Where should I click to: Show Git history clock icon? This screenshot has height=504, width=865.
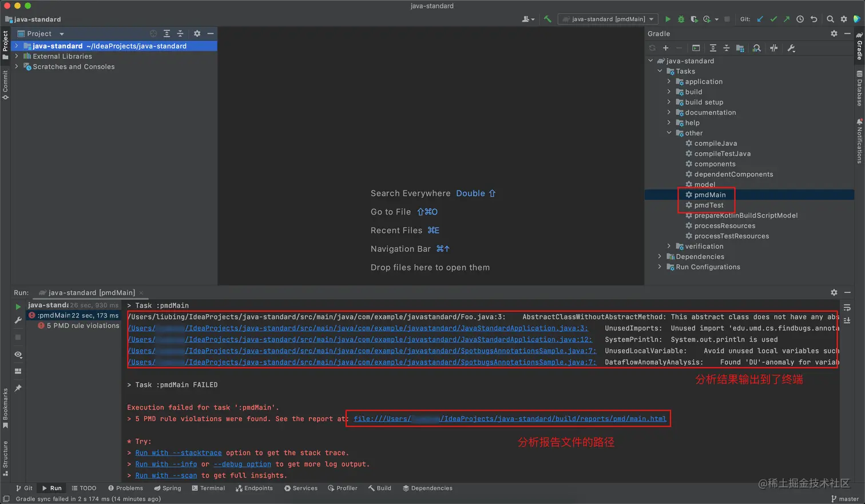point(800,19)
